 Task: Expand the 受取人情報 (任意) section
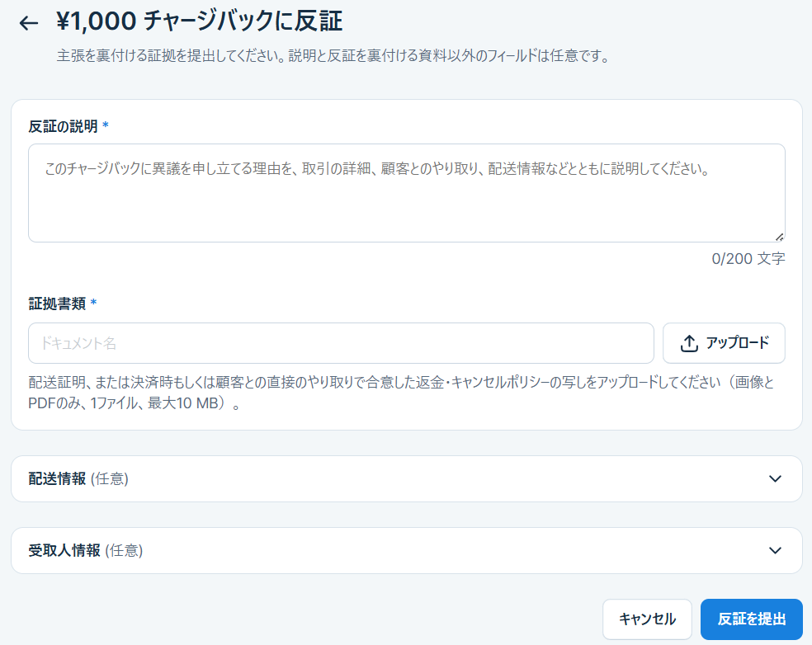[x=407, y=550]
